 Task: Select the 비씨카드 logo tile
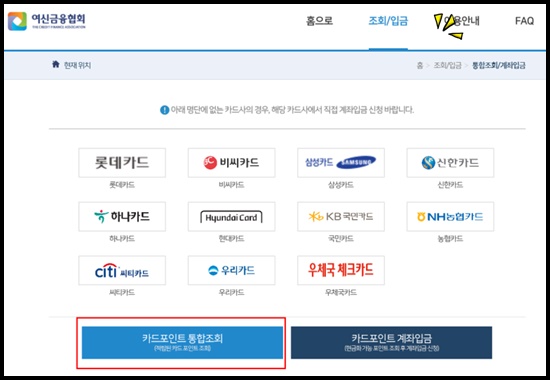(232, 162)
